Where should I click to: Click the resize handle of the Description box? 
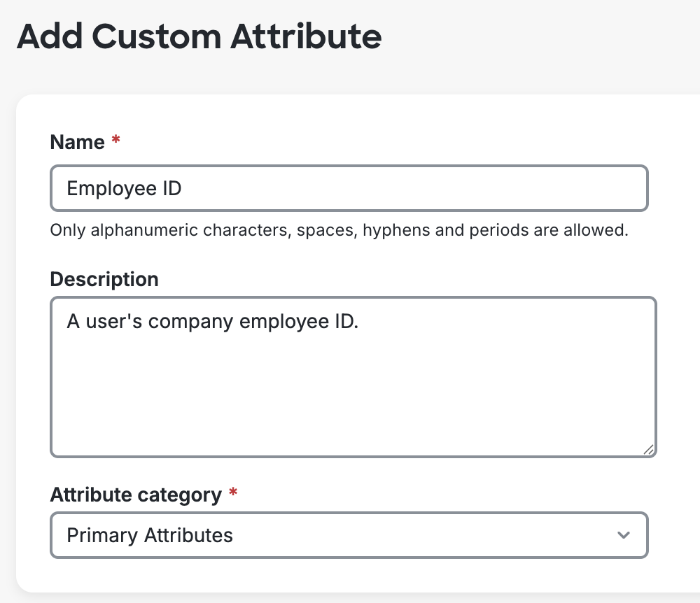647,451
